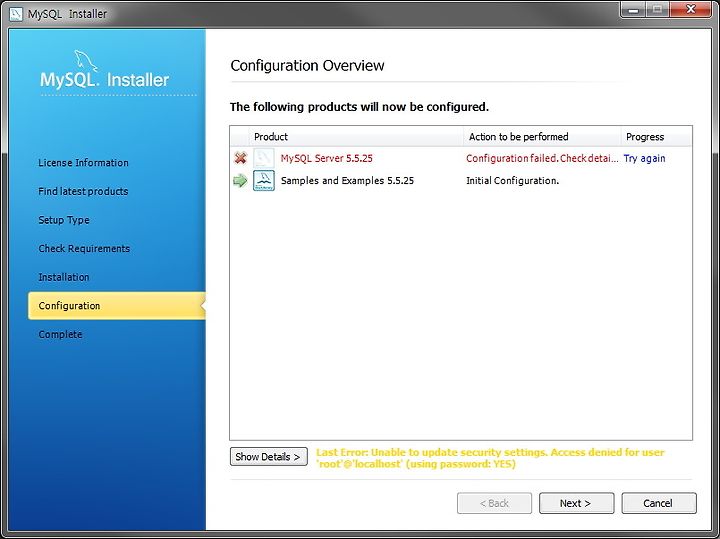Select the Setup Type step
Viewport: 720px width, 539px height.
64,220
